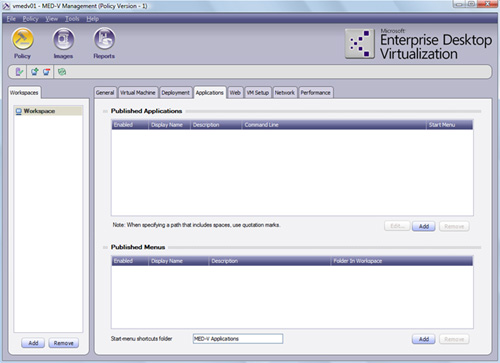Click Description column header in Published Menus
500x363 pixels.
(x=270, y=261)
